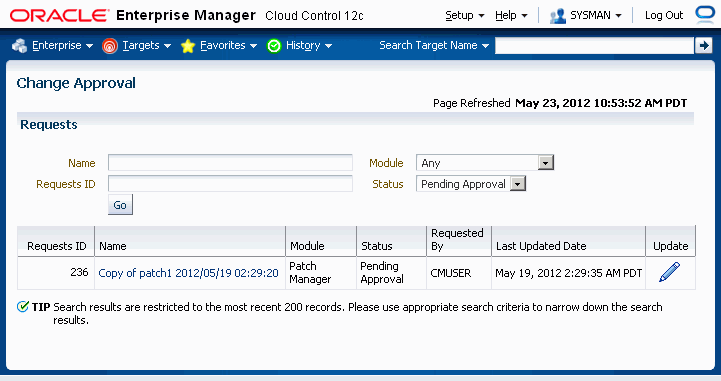This screenshot has width=721, height=381.
Task: Click the Change Approval page heading
Action: 76,83
